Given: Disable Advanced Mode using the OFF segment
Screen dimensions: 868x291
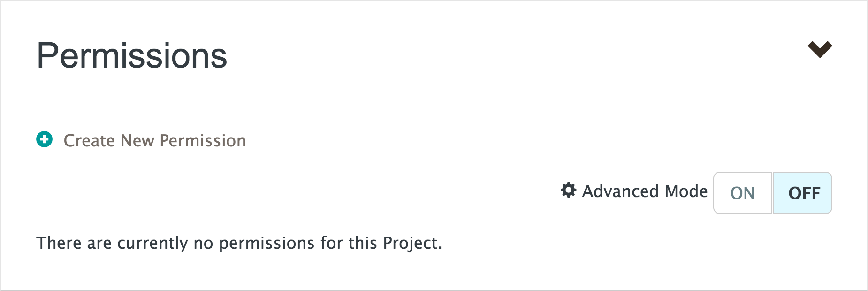Looking at the screenshot, I should 803,193.
